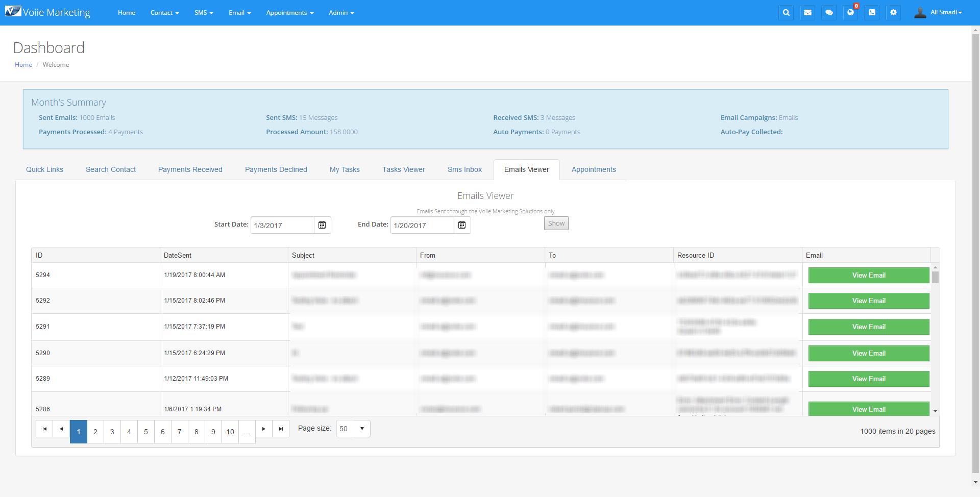Click the From column header

click(480, 255)
